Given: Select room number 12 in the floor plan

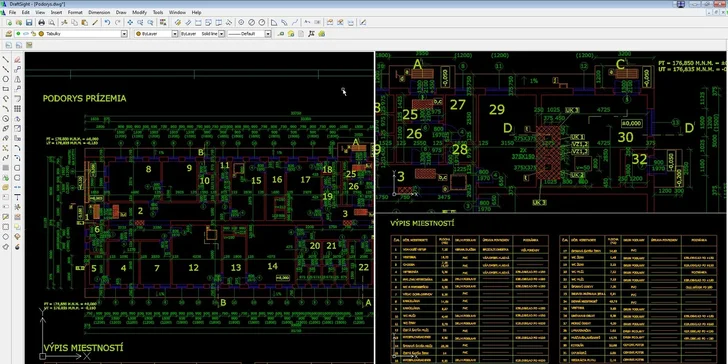Looking at the screenshot, I should pos(193,267).
